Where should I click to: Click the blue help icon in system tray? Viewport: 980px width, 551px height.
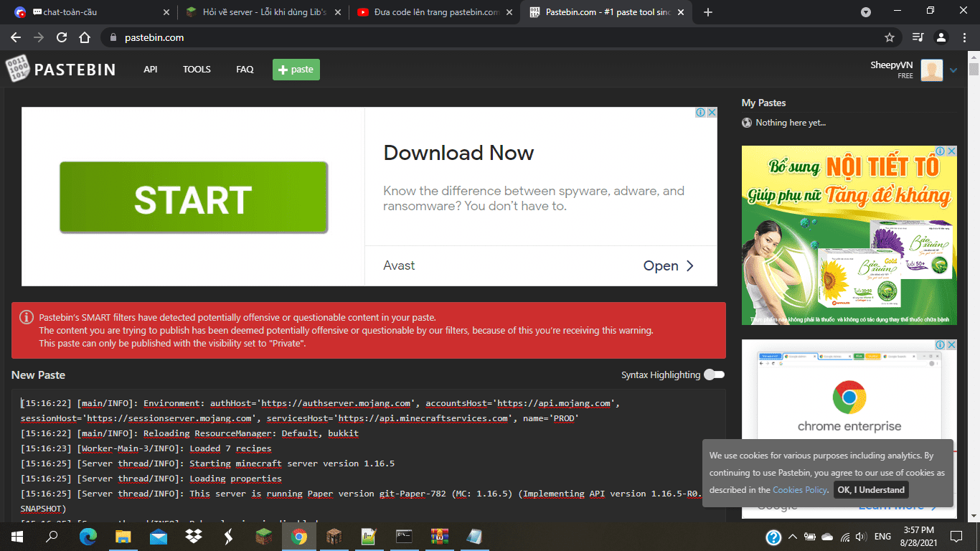[773, 537]
